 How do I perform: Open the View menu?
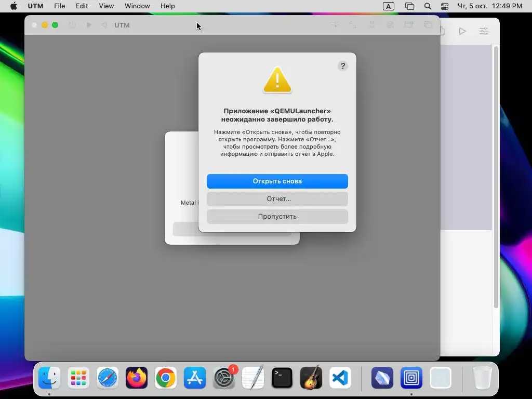coord(106,6)
